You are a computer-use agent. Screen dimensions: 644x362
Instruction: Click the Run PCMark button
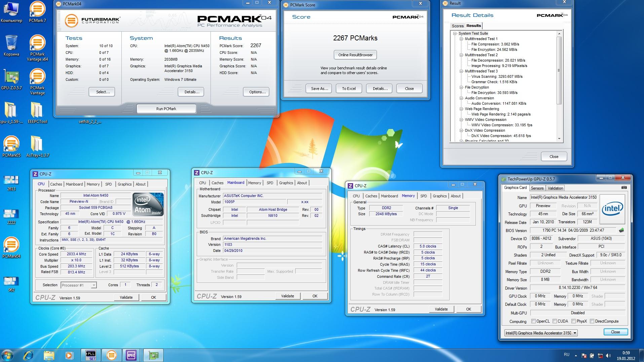click(x=166, y=109)
